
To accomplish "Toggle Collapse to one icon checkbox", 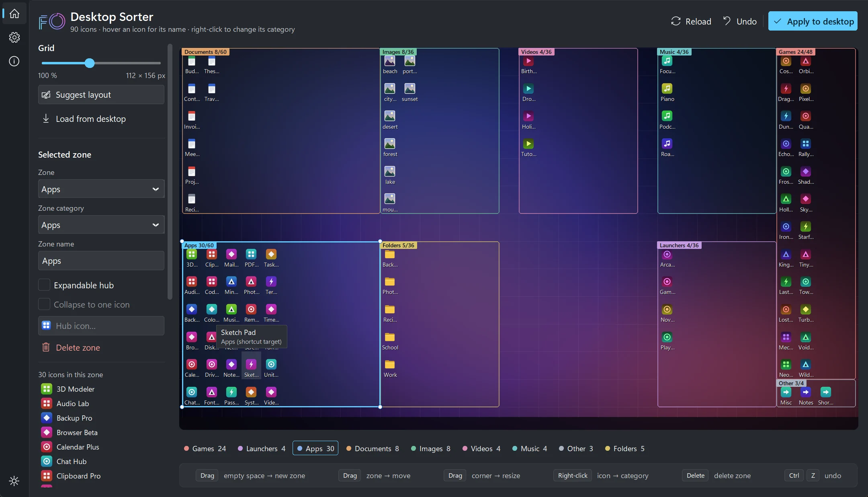I will (44, 304).
